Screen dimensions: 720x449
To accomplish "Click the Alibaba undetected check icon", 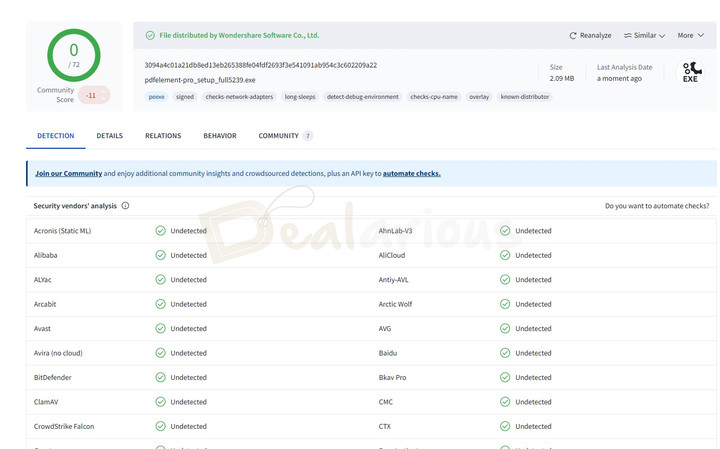I will (160, 255).
